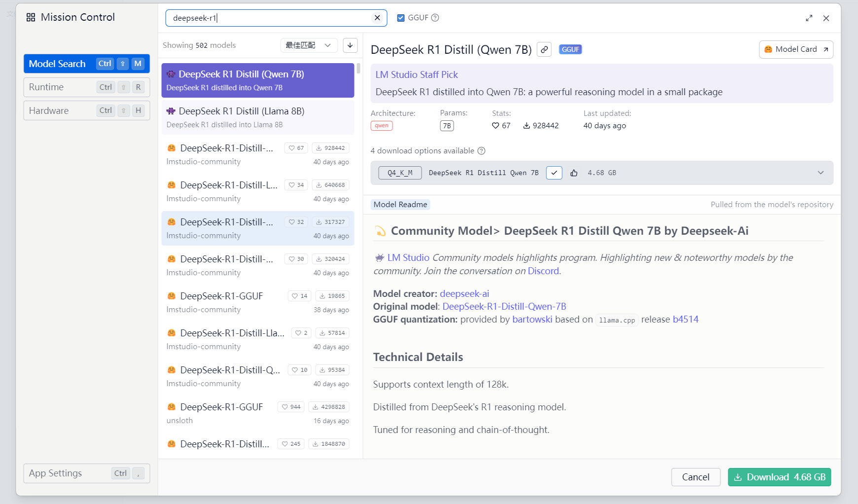Clear the search field with the X icon
The image size is (858, 504).
(x=377, y=18)
